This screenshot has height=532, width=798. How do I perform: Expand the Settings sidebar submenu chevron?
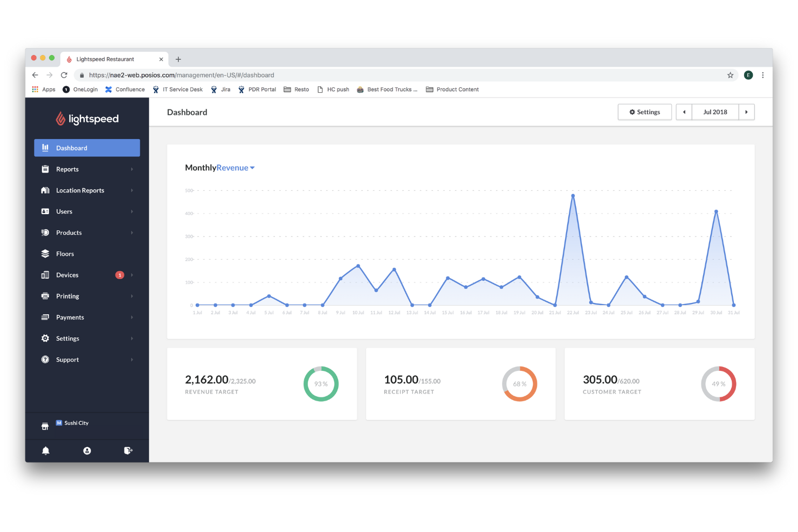click(132, 338)
